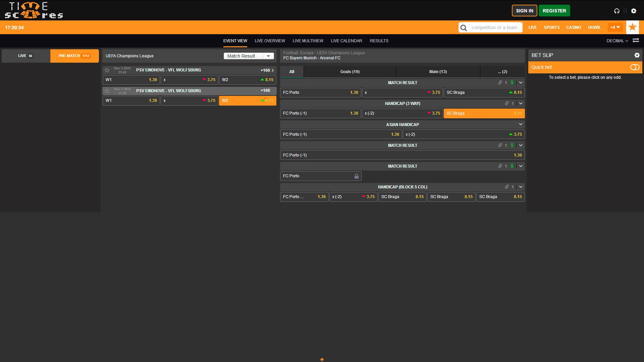Switch to PRE-MATCH 1712 events
This screenshot has width=644, height=362.
coord(74,56)
